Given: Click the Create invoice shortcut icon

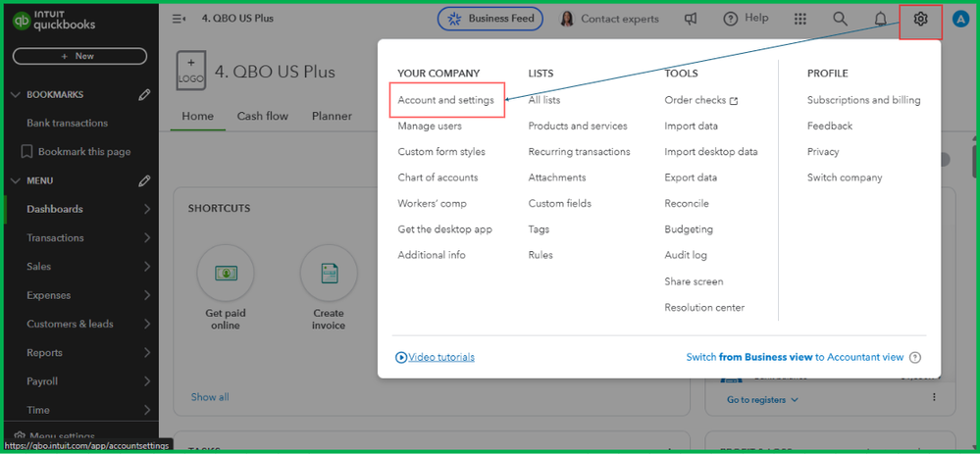Looking at the screenshot, I should coord(329,273).
